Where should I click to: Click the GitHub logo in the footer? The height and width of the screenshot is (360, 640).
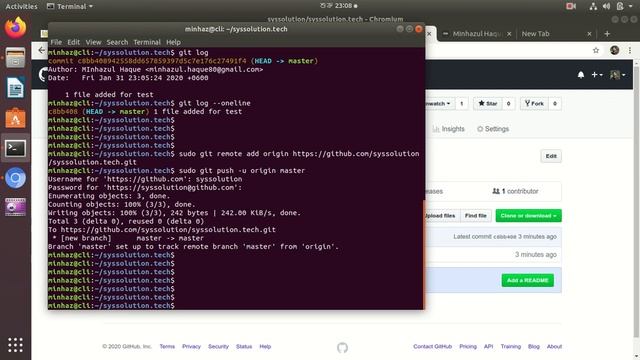pos(342,347)
